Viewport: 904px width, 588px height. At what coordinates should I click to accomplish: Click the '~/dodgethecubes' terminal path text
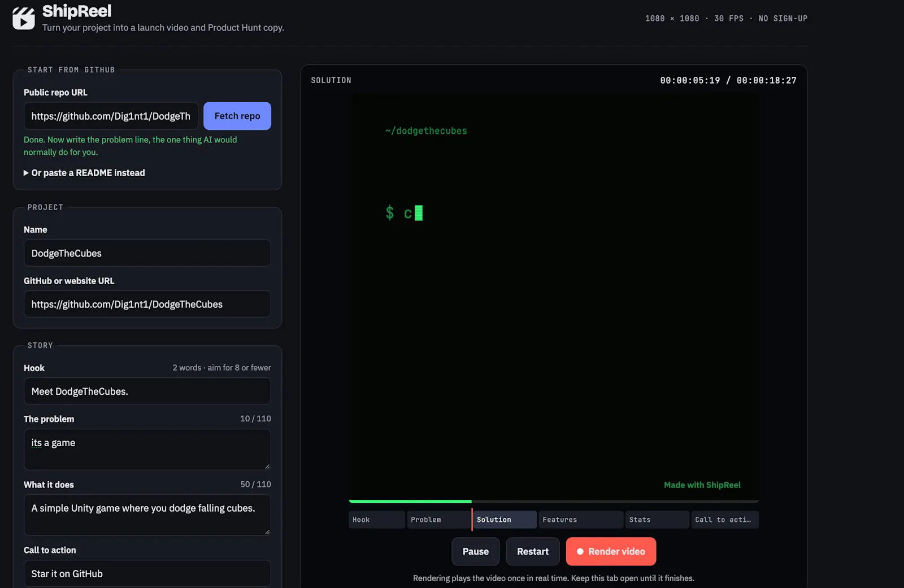(426, 130)
